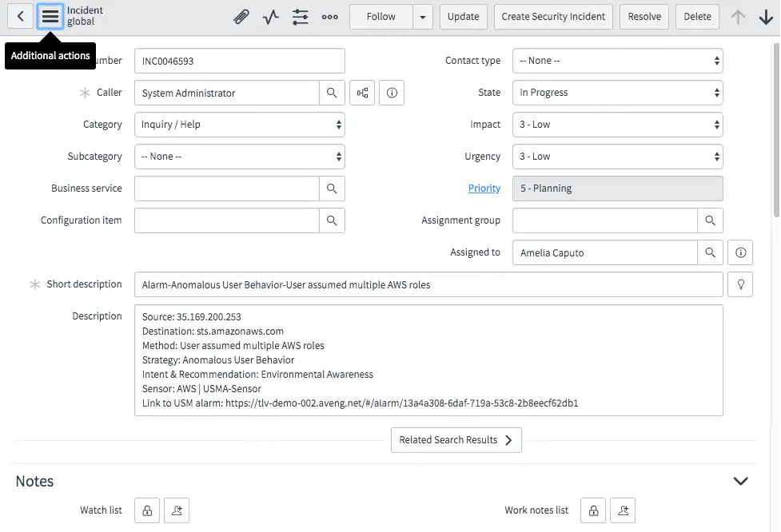
Task: Click the Configuration item input field
Action: [227, 220]
